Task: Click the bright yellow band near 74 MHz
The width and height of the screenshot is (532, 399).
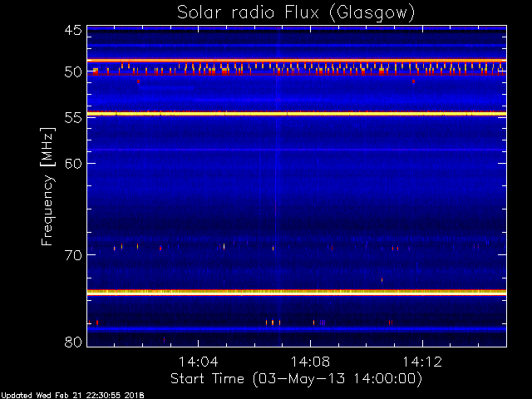Action: point(297,292)
